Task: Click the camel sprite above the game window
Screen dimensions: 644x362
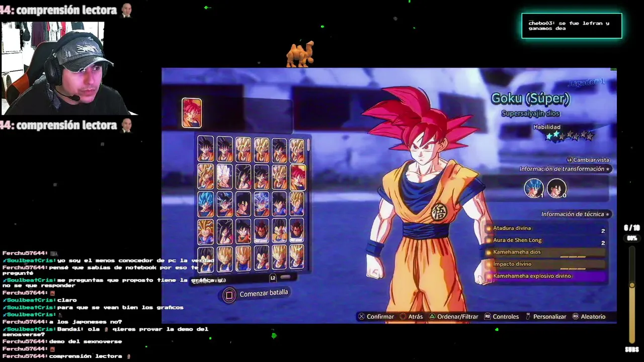Action: click(x=300, y=54)
